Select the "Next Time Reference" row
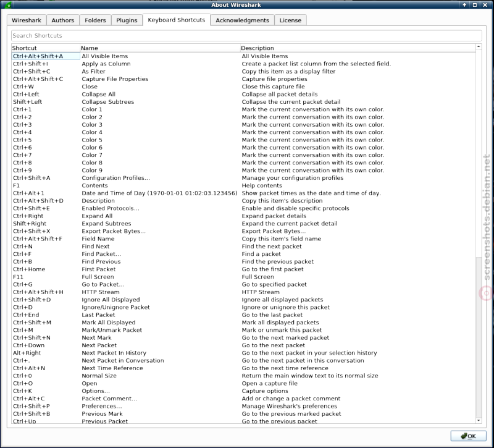 point(243,368)
